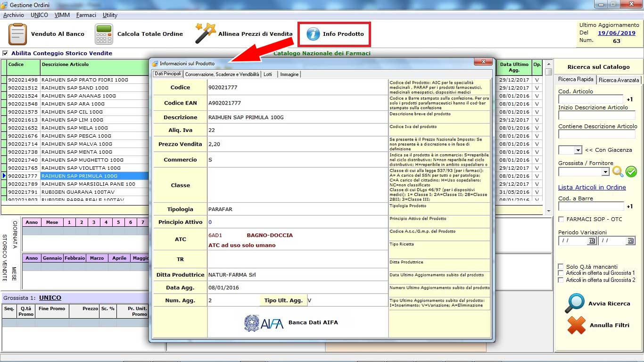Click the Info Prodotto label
Image resolution: width=644 pixels, height=362 pixels.
click(x=343, y=34)
